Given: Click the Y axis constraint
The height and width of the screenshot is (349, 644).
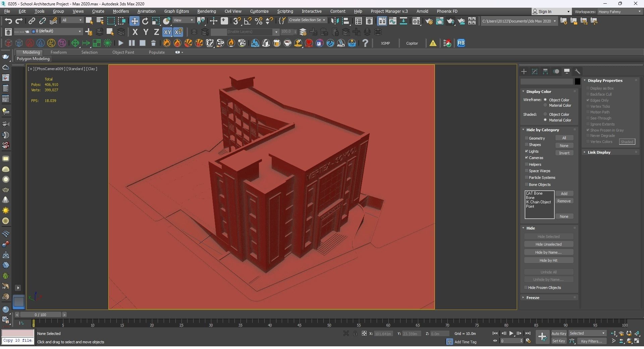Looking at the screenshot, I should pos(146,32).
